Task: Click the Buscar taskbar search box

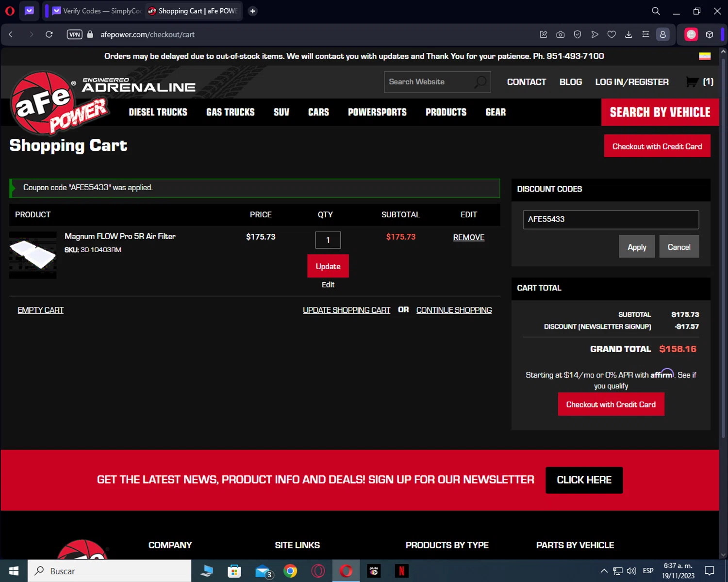Action: pyautogui.click(x=109, y=571)
